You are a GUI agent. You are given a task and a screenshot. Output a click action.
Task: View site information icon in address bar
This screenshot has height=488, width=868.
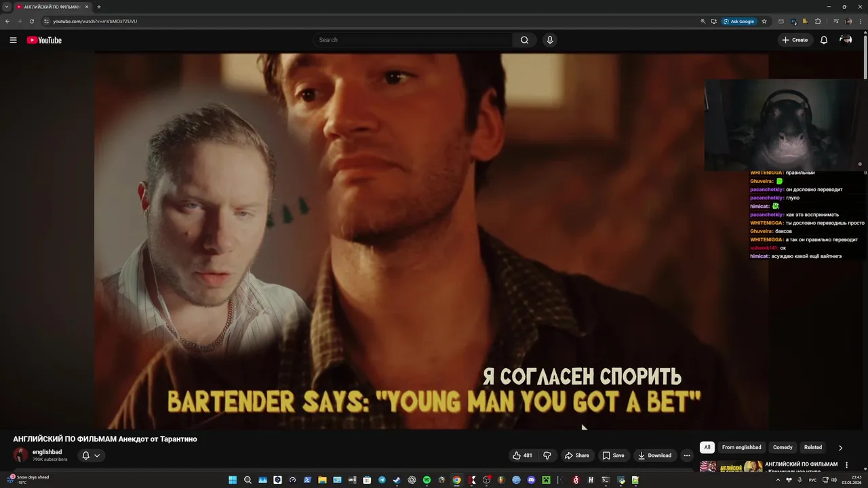[46, 21]
